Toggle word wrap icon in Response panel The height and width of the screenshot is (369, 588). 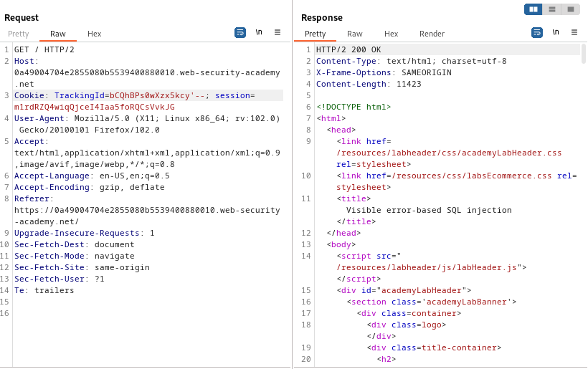[x=537, y=32]
